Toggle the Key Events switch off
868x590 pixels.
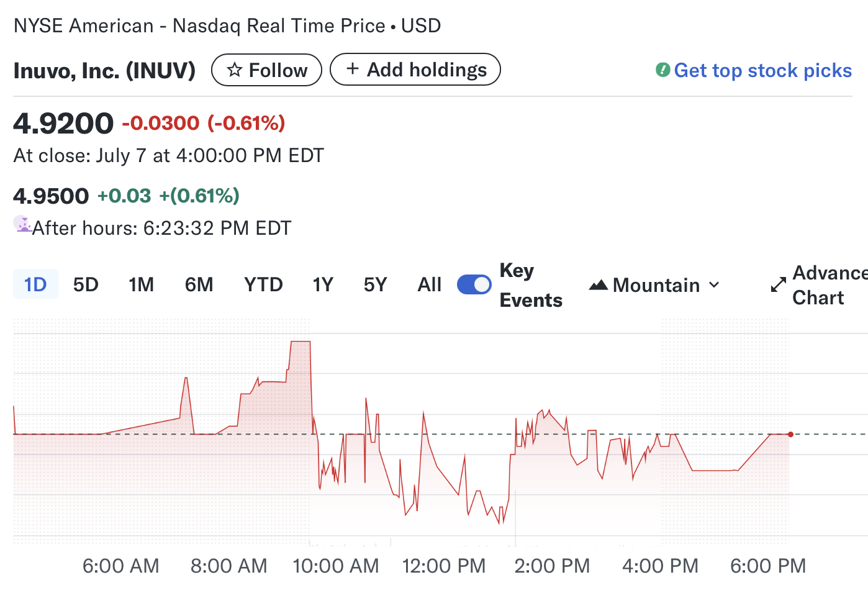tap(474, 284)
